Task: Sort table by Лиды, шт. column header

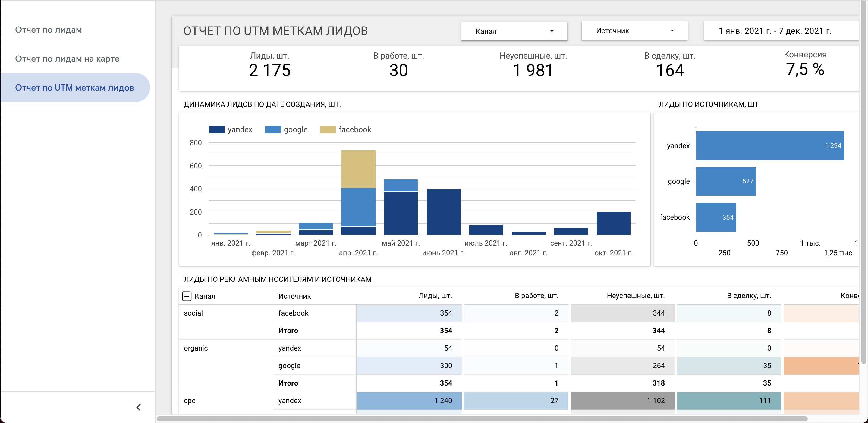Action: coord(435,296)
